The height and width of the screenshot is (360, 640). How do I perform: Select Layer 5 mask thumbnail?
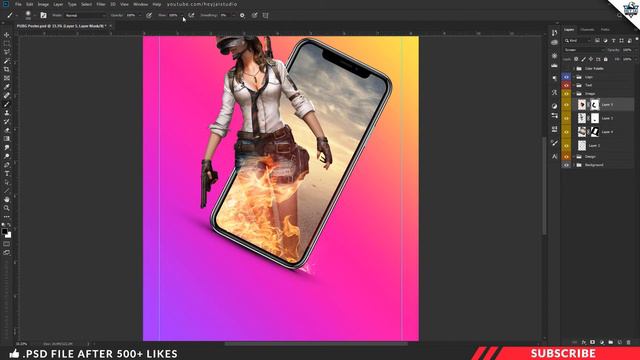click(x=595, y=104)
